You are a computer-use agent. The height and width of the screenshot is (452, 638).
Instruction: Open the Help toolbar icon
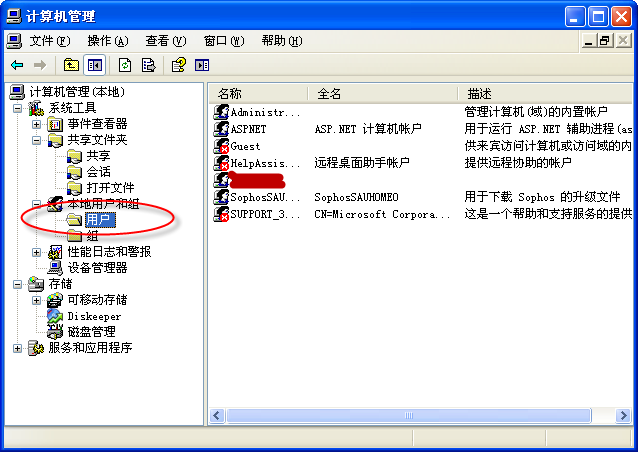pyautogui.click(x=179, y=65)
